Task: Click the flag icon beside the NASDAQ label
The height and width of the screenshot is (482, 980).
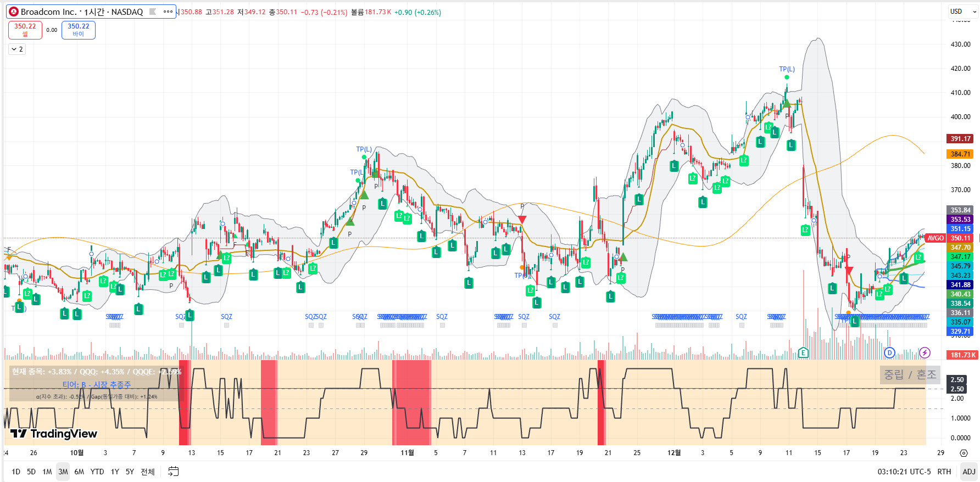Action: 153,12
